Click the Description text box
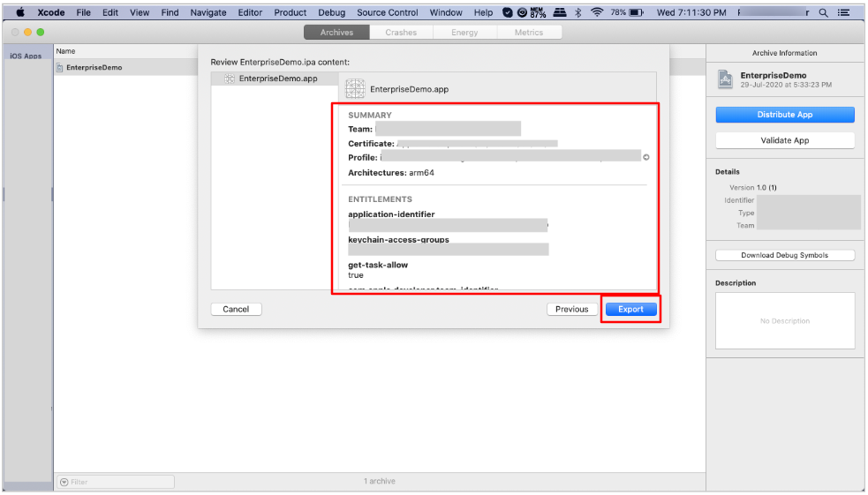Viewport: 868px width, 495px height. [785, 321]
